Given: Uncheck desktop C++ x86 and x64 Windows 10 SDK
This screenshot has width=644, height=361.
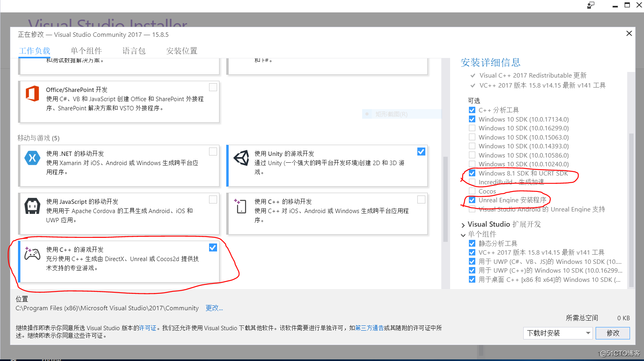Looking at the screenshot, I should pyautogui.click(x=472, y=279).
